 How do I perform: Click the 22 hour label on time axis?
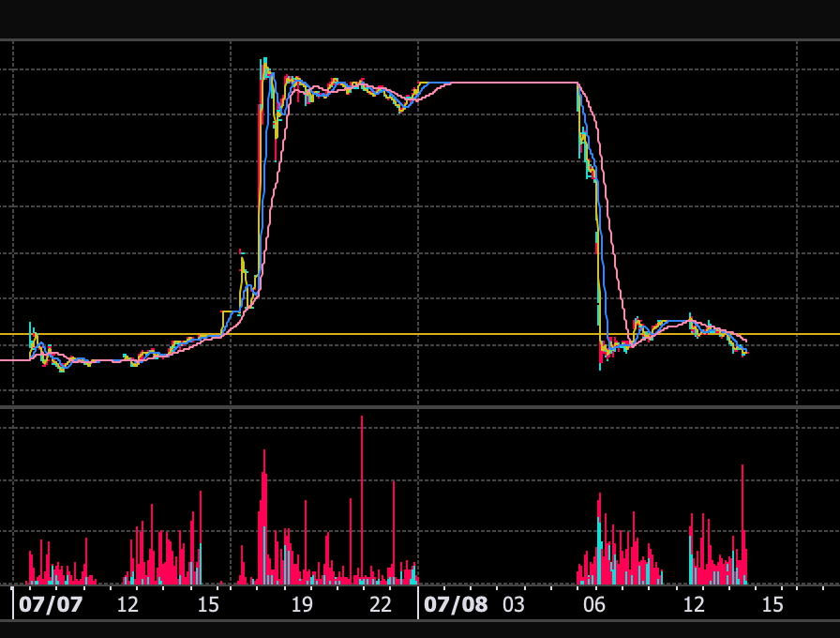[x=381, y=605]
